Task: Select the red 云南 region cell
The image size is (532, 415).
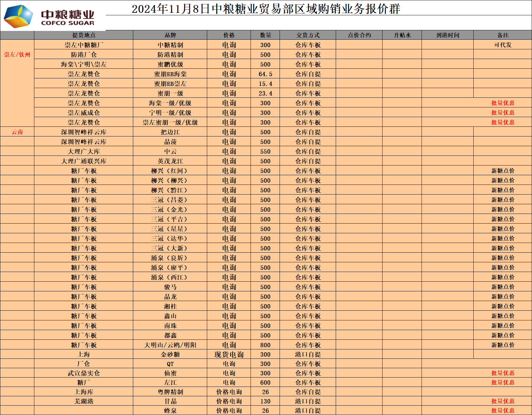Action: [17, 132]
